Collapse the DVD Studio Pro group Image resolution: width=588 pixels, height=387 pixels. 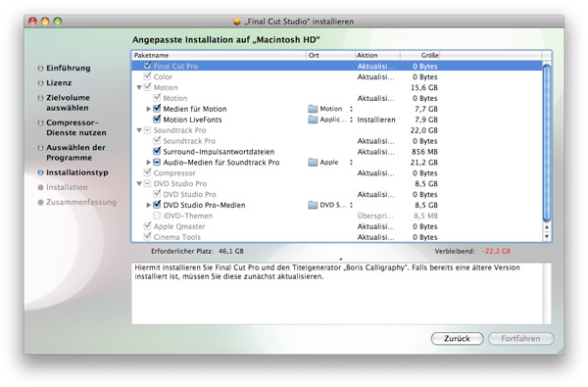click(139, 184)
